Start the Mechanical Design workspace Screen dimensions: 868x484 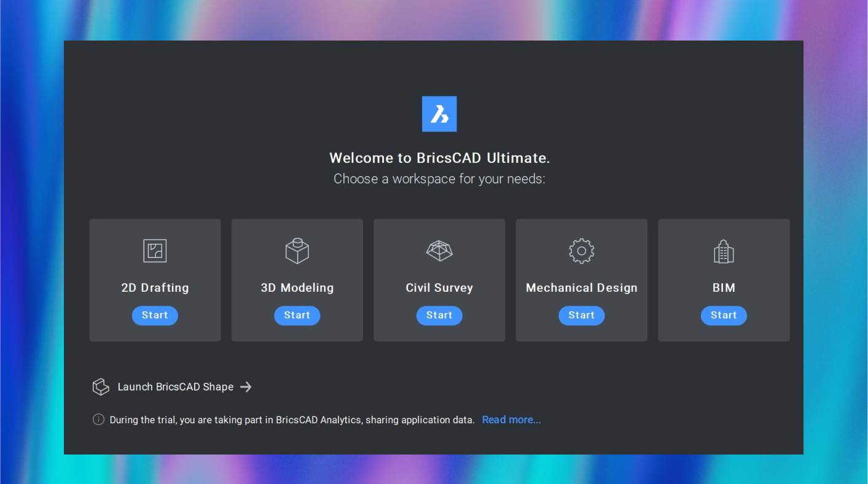(x=582, y=315)
